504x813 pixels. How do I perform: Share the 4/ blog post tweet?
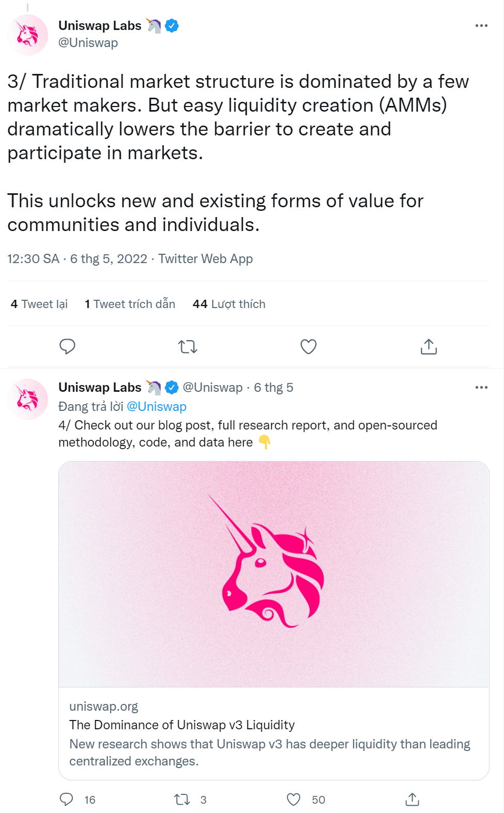[x=412, y=800]
